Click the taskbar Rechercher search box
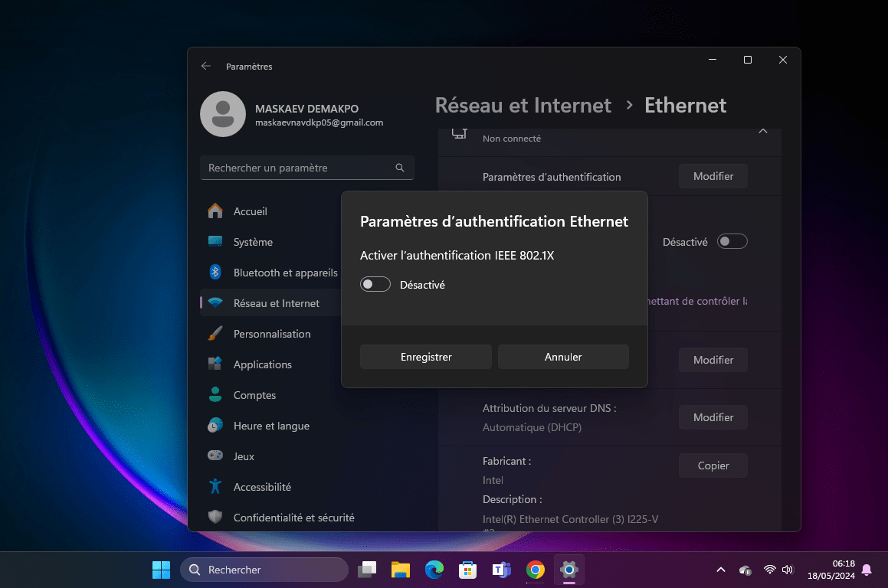888x588 pixels. point(264,570)
